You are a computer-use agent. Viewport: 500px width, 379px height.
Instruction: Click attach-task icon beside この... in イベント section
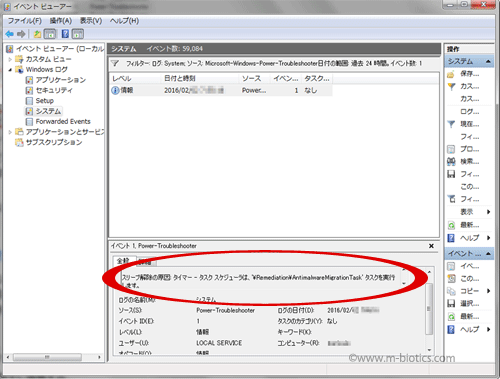(x=451, y=279)
